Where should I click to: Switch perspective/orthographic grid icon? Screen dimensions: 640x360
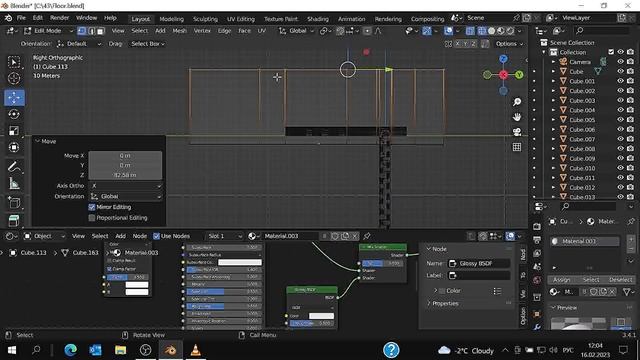pos(517,147)
